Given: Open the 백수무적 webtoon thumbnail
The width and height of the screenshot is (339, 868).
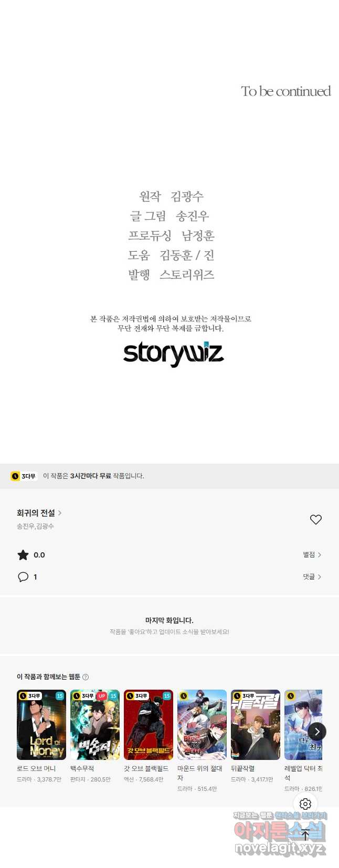Looking at the screenshot, I should (x=95, y=725).
